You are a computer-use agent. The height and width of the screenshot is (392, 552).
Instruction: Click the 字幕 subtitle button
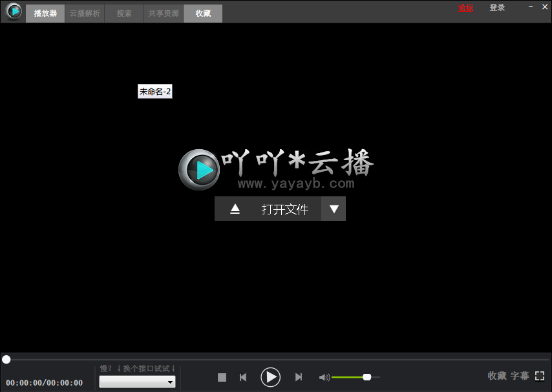(520, 376)
